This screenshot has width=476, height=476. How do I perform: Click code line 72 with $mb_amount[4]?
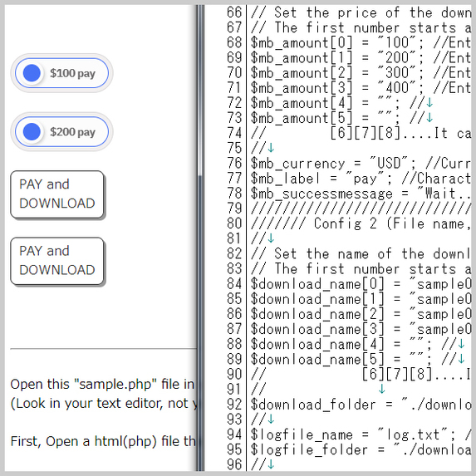point(341,103)
